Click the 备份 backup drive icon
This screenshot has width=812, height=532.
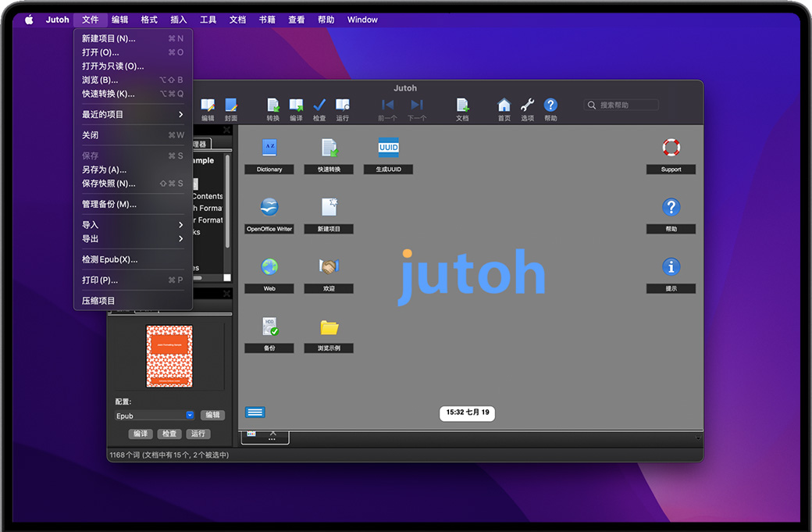269,327
